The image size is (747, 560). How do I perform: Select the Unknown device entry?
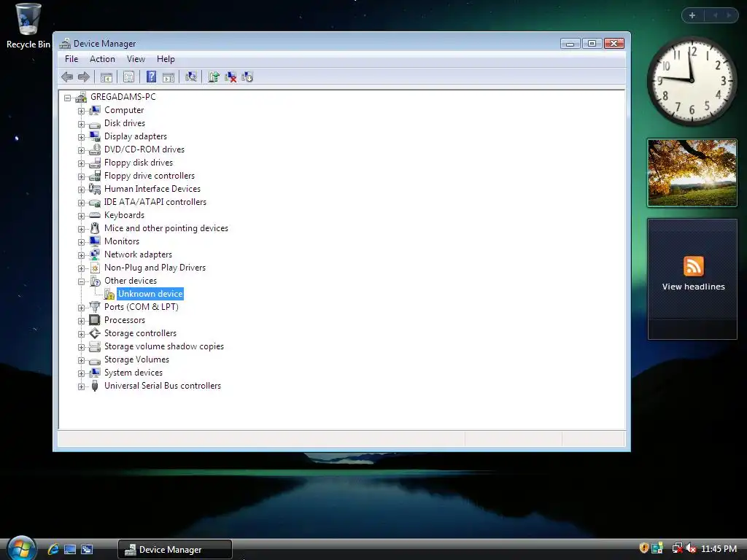[150, 294]
